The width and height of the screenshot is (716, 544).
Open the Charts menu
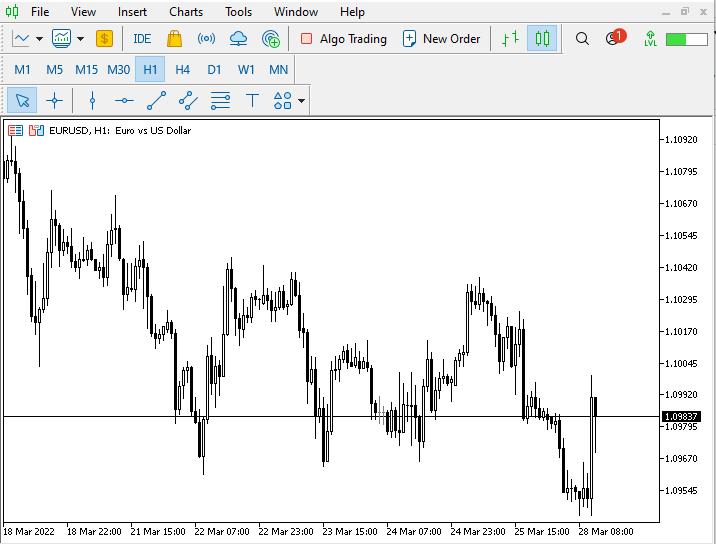point(185,12)
